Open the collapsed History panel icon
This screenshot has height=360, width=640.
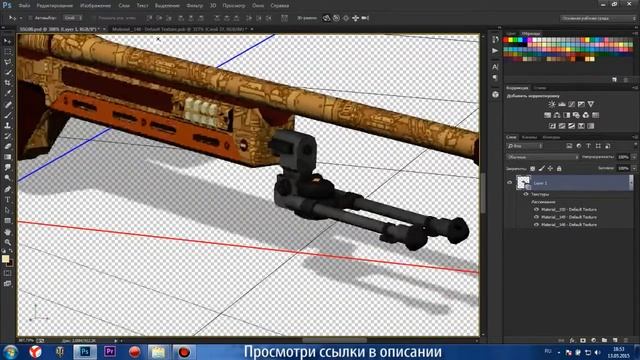tap(495, 40)
